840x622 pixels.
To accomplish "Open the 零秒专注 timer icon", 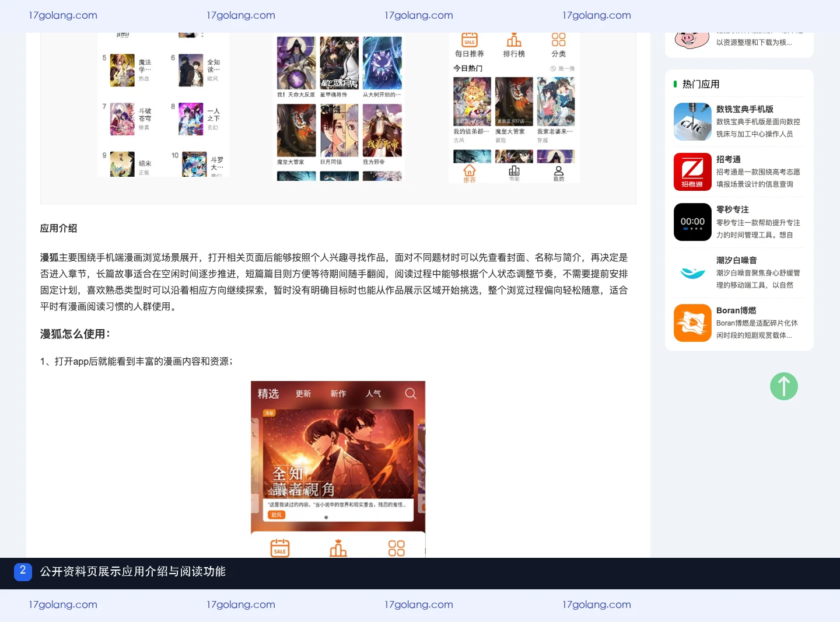I will point(692,222).
